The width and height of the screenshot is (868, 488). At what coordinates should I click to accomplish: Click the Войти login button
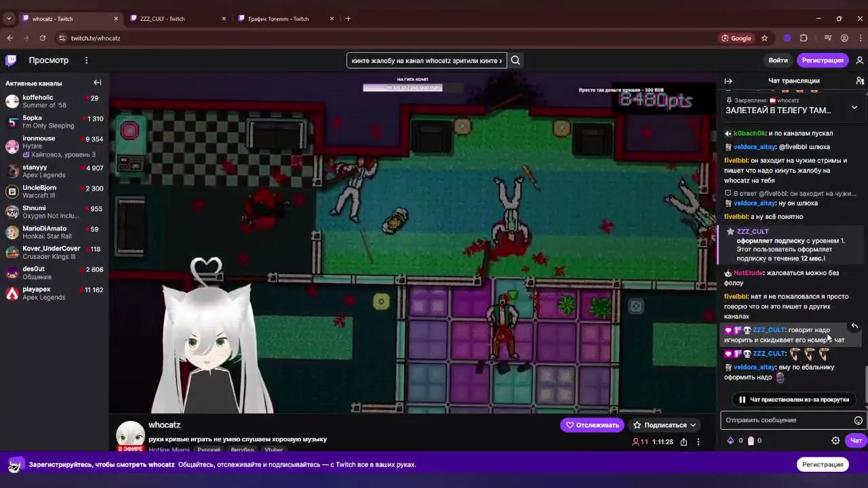[778, 60]
